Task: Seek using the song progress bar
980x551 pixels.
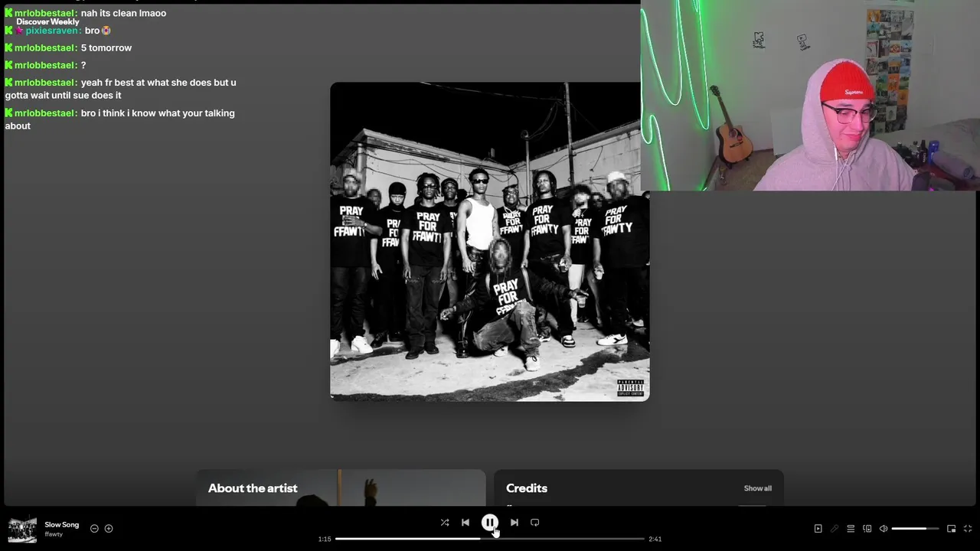Action: (490, 539)
